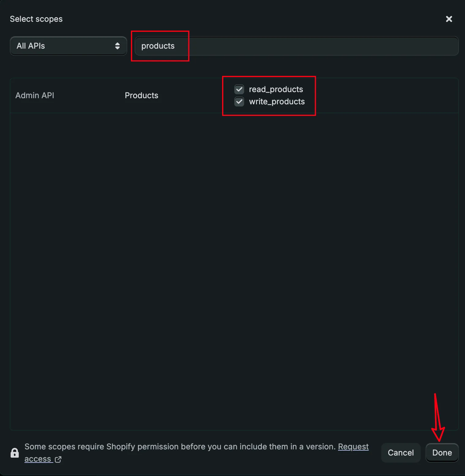Click the empty area of the scopes list
This screenshot has height=476, width=465.
tap(234, 269)
